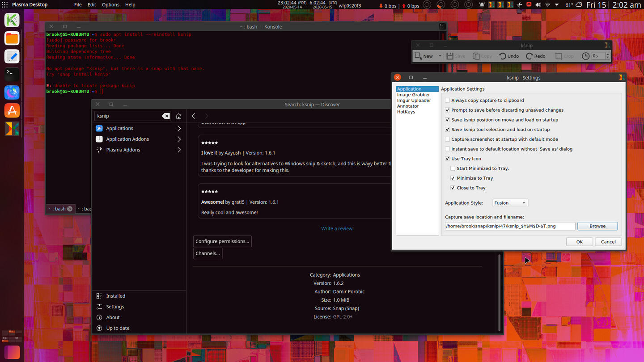
Task: Go forward using Discover's right arrow
Action: click(x=206, y=116)
